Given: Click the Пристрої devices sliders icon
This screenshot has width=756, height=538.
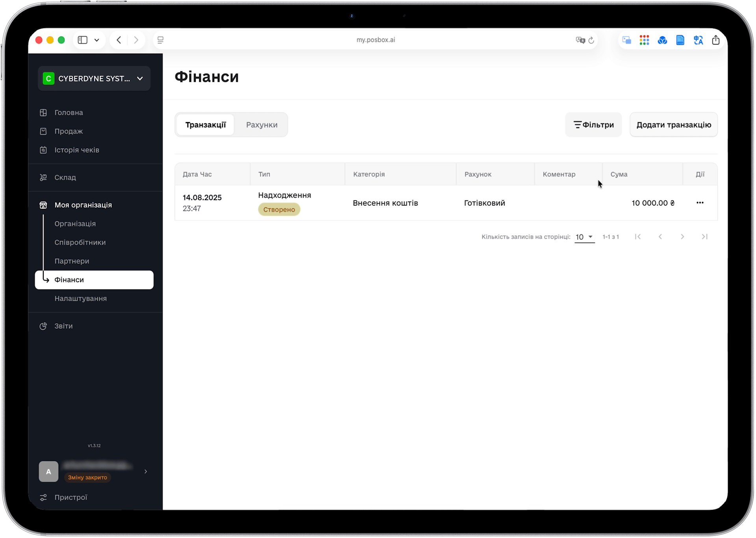Looking at the screenshot, I should (x=43, y=497).
